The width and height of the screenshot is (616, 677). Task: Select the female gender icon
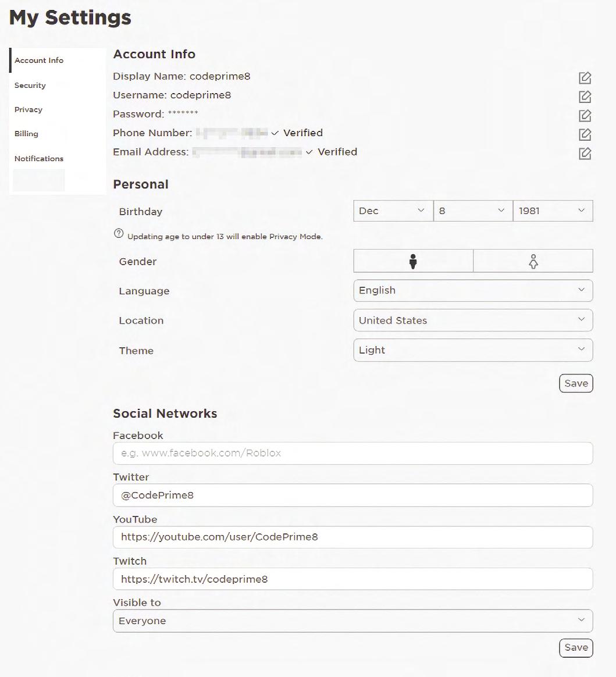point(533,261)
